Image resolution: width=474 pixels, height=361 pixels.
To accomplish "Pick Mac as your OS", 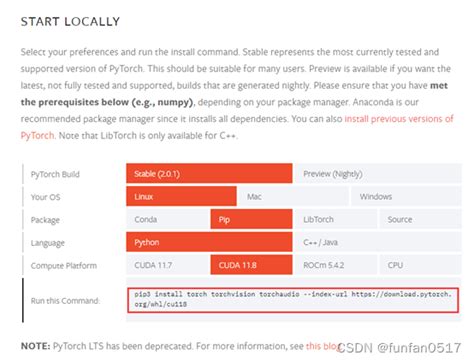I will [x=294, y=196].
